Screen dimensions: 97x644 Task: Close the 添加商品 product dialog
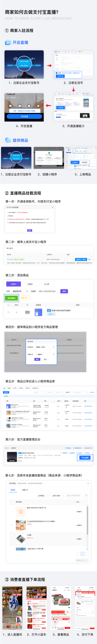(x=88, y=483)
